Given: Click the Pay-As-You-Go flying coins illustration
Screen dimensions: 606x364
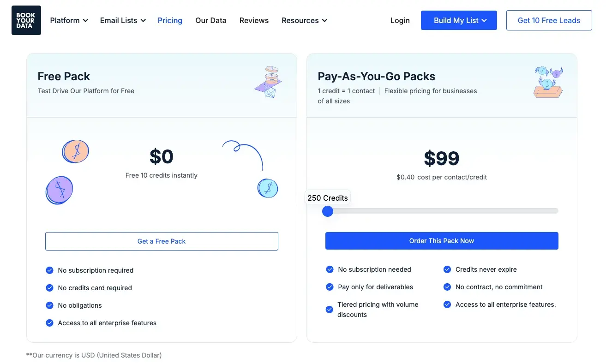Looking at the screenshot, I should pyautogui.click(x=549, y=82).
